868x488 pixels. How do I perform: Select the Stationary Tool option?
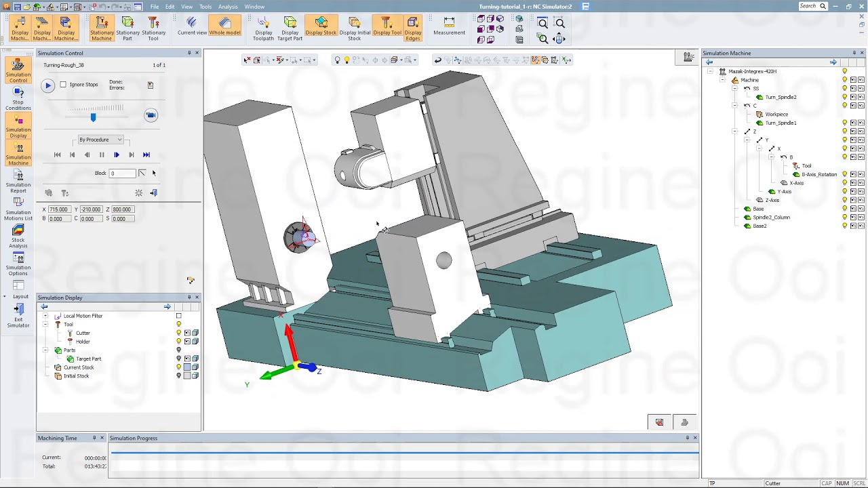(x=153, y=28)
